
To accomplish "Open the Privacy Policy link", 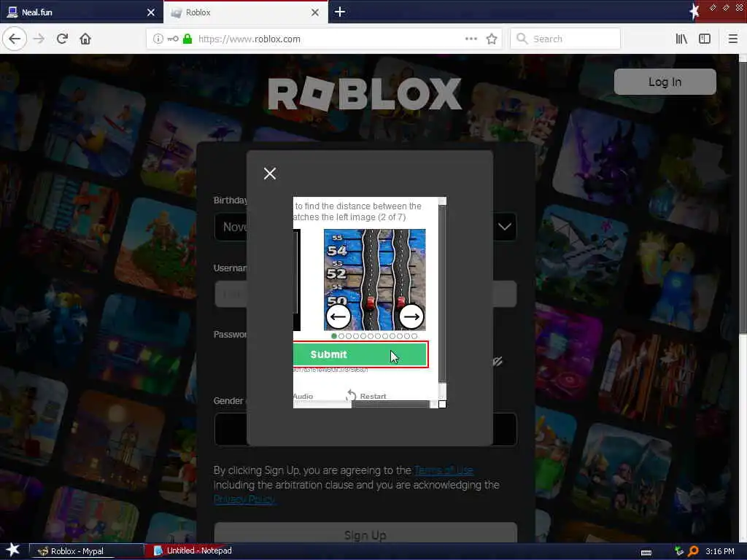I will coord(244,499).
